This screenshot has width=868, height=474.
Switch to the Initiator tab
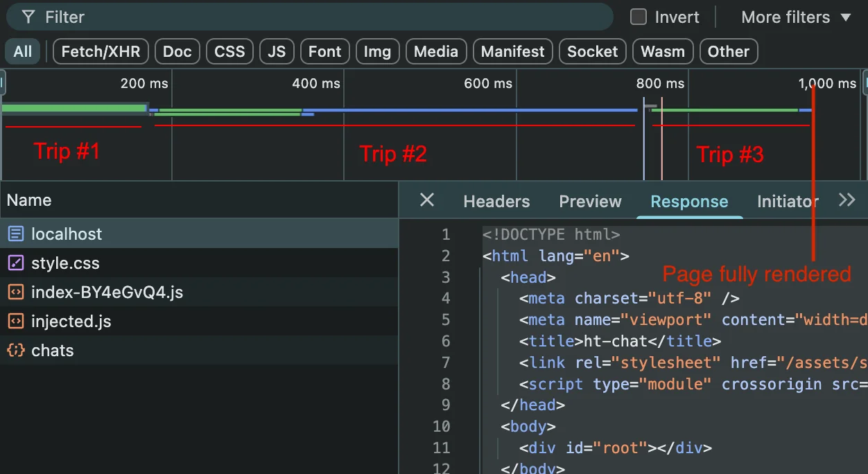point(788,202)
